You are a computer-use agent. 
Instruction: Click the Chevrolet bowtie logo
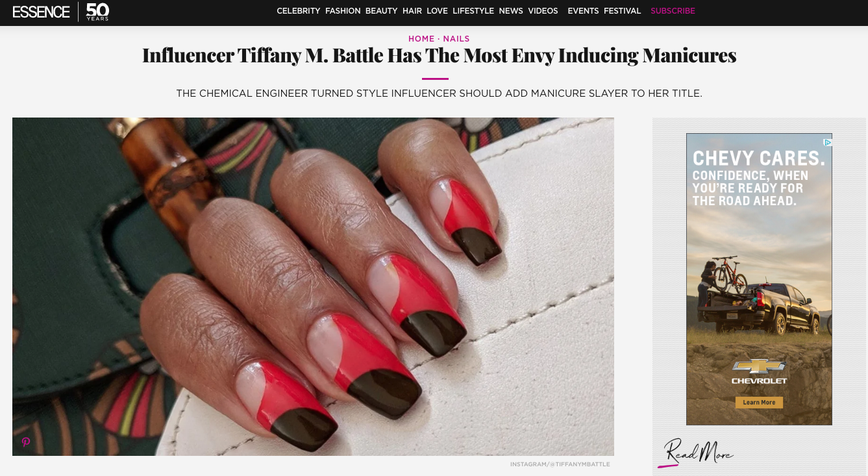[x=759, y=367]
